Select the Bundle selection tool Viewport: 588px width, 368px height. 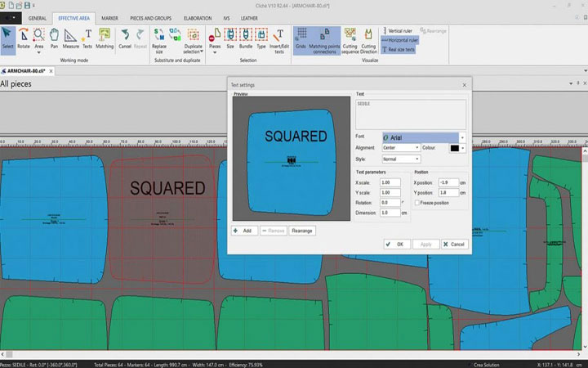[x=246, y=37]
